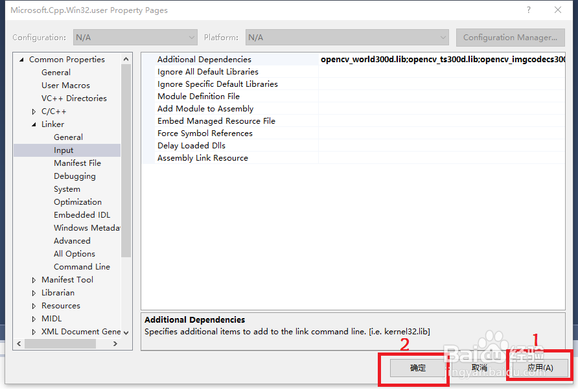Expand the Resources node
The width and height of the screenshot is (578, 392).
click(x=34, y=306)
